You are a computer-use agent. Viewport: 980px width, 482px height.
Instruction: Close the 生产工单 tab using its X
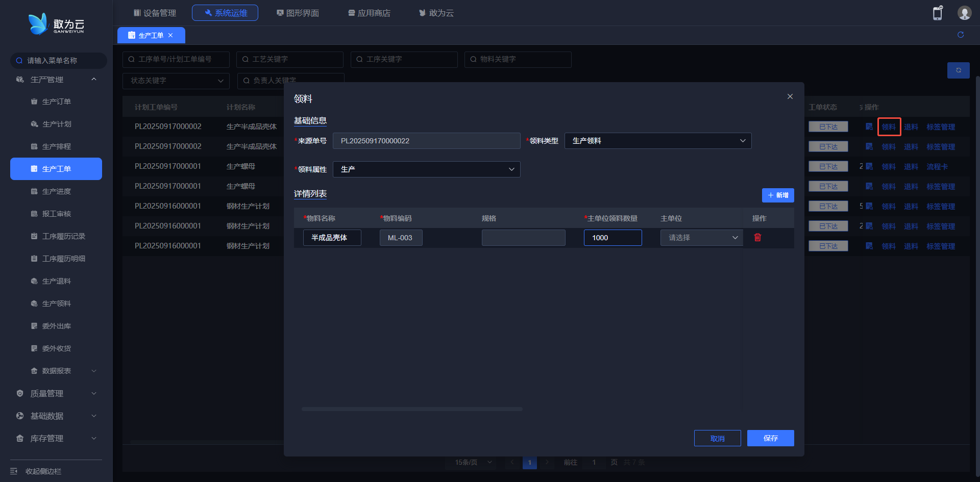click(170, 36)
